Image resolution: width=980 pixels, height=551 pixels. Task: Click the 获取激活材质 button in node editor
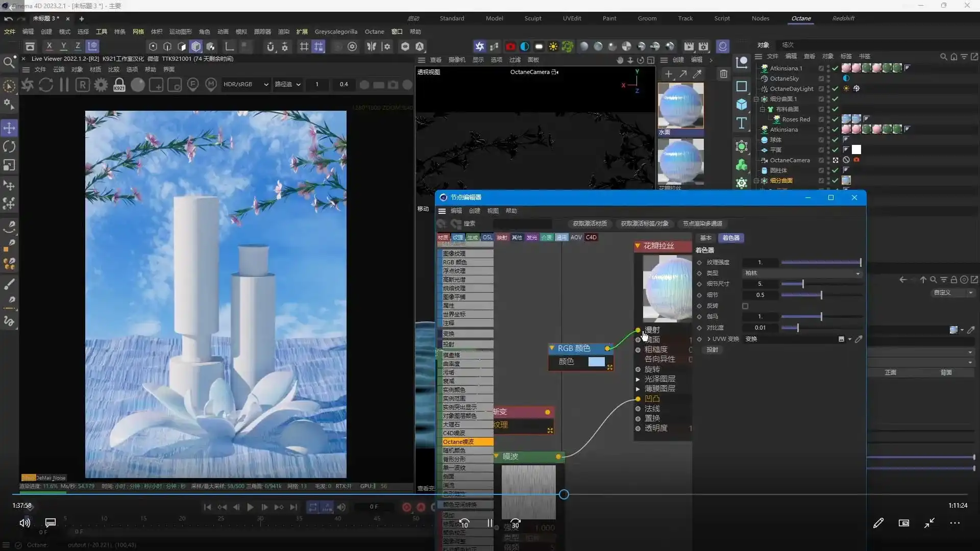(589, 223)
